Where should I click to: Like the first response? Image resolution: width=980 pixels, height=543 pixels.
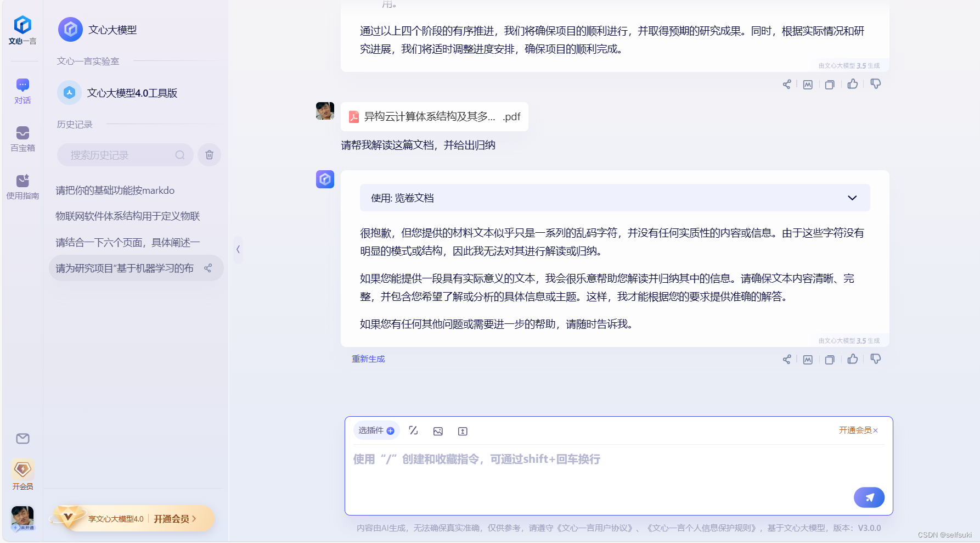853,84
